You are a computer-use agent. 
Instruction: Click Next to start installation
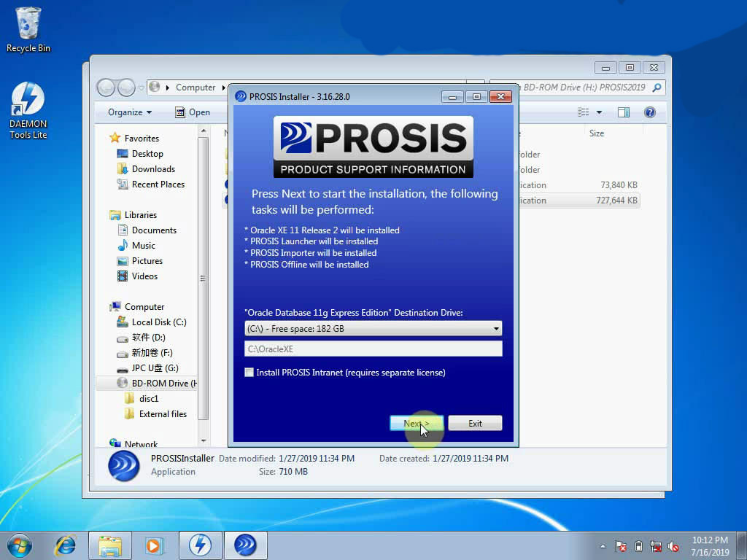pos(417,424)
